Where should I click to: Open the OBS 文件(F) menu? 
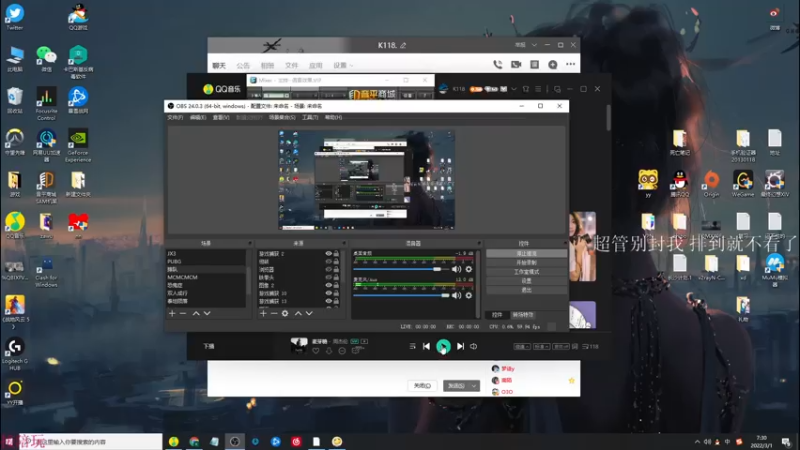[x=175, y=117]
